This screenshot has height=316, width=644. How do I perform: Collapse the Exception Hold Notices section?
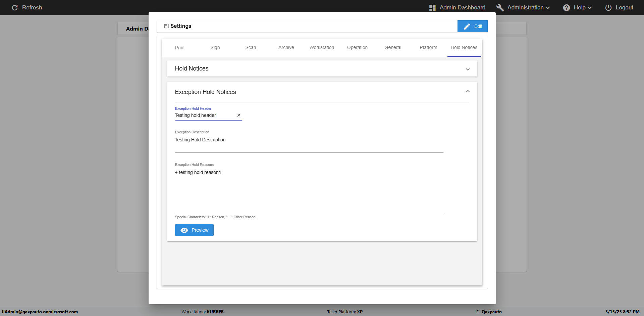[x=468, y=91]
